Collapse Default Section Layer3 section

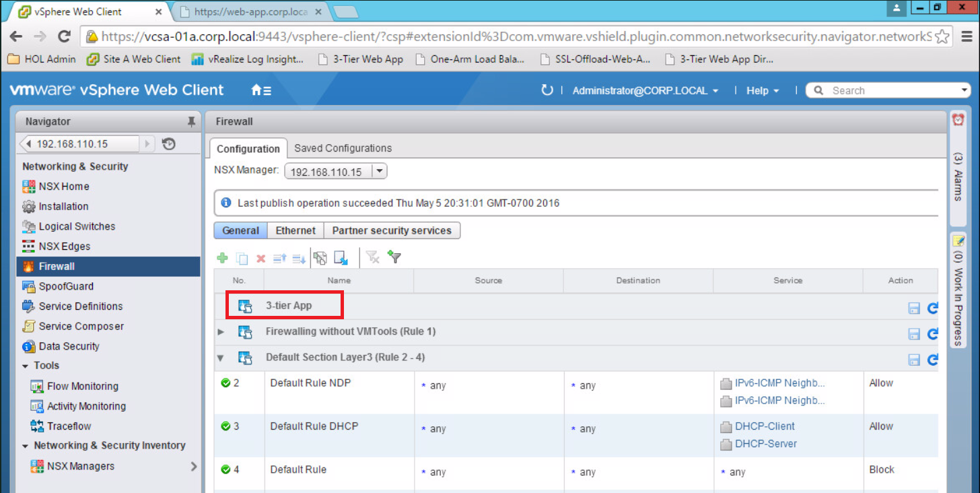tap(221, 358)
